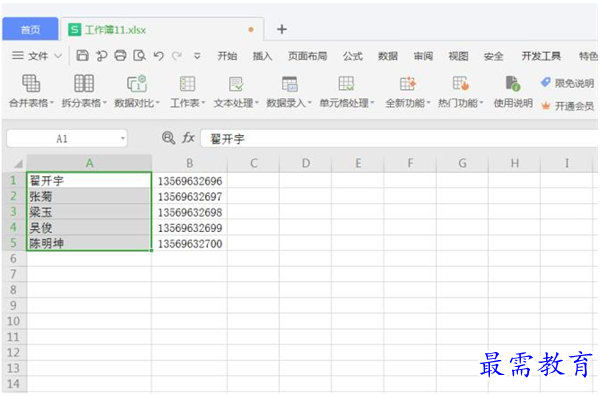Click the Undo arrow icon
Screen dimensions: 601x396
tap(159, 56)
